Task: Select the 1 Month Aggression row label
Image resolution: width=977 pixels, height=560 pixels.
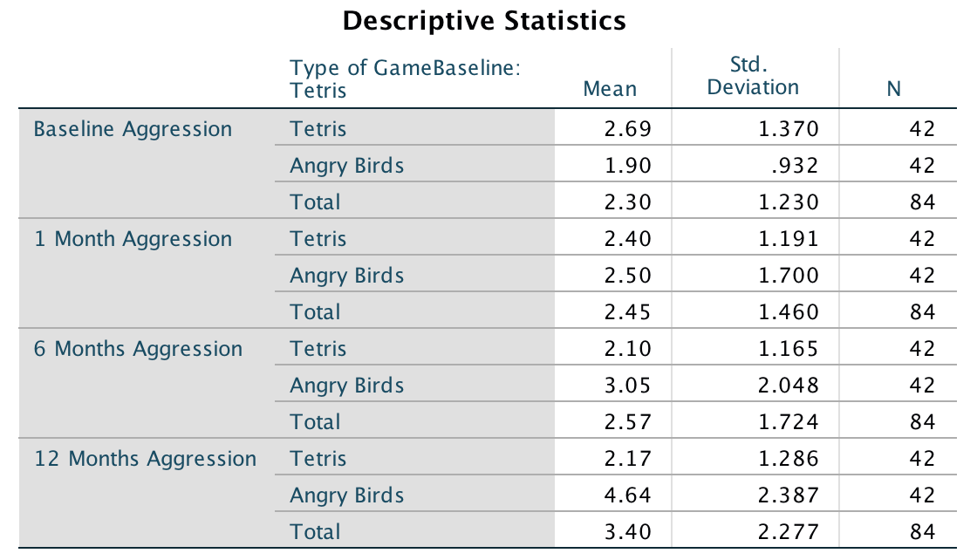Action: point(133,239)
